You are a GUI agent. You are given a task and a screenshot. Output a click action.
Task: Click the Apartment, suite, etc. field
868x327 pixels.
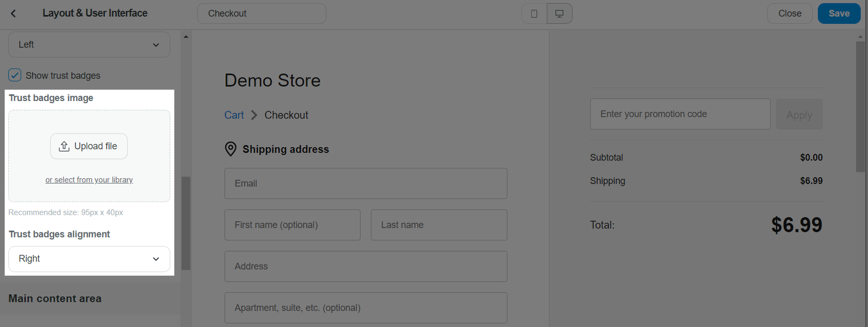366,307
